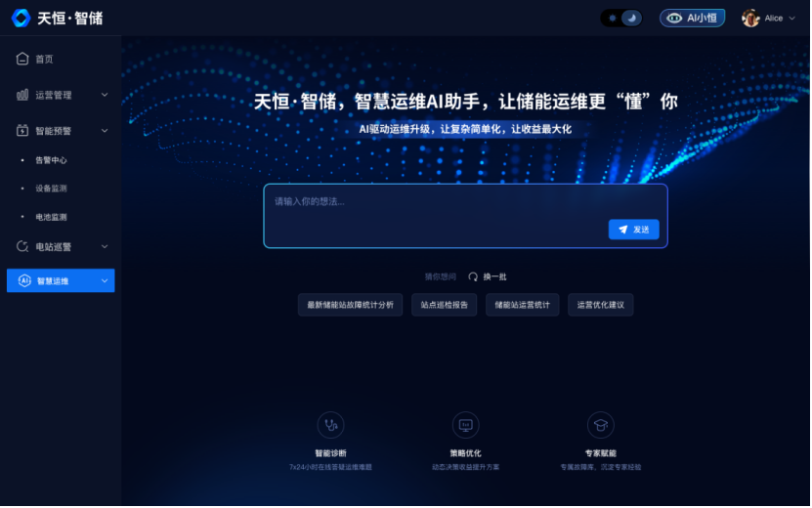Toggle the AI小恒 assistant button

[x=692, y=19]
